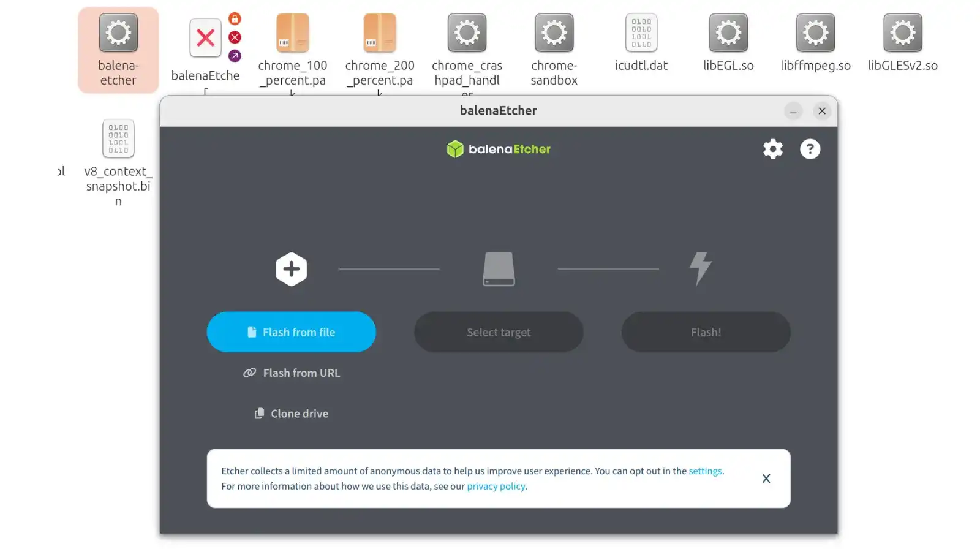Screen dimensions: 980x549
Task: Select the libffmpeg.so file
Action: [815, 34]
